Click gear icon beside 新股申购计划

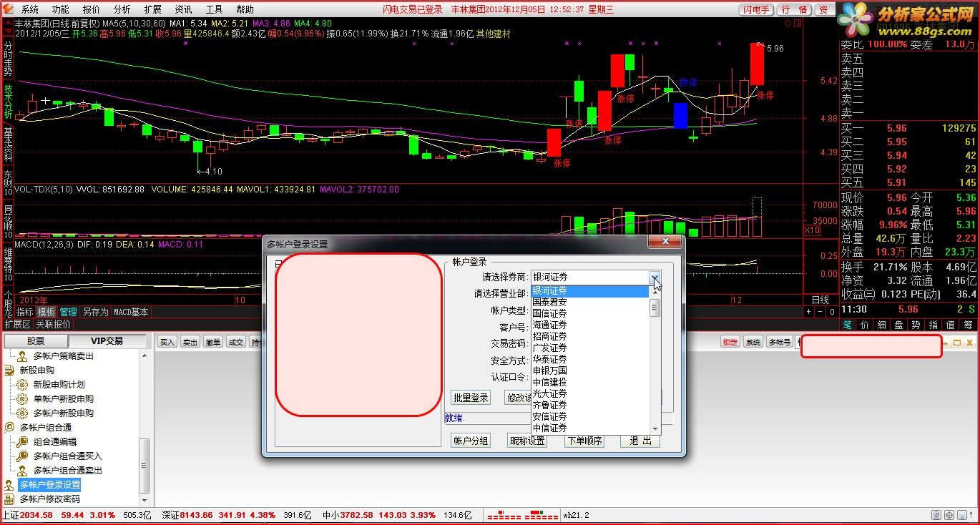(22, 385)
